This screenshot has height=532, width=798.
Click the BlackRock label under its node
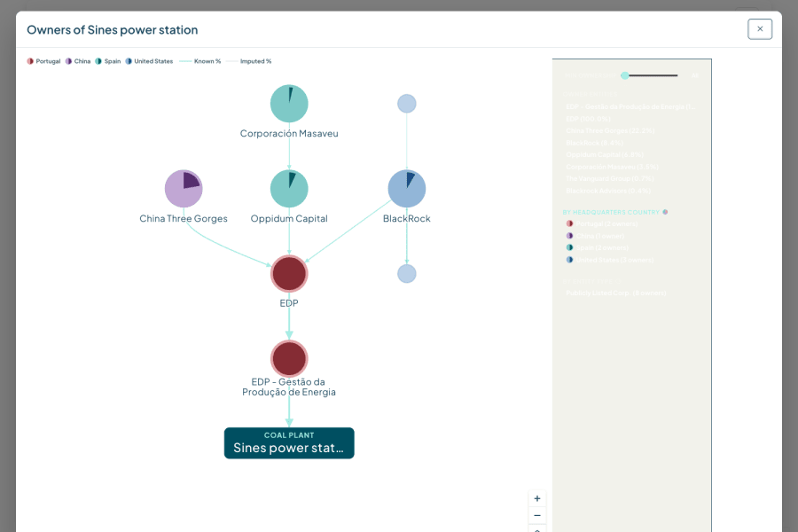(407, 218)
